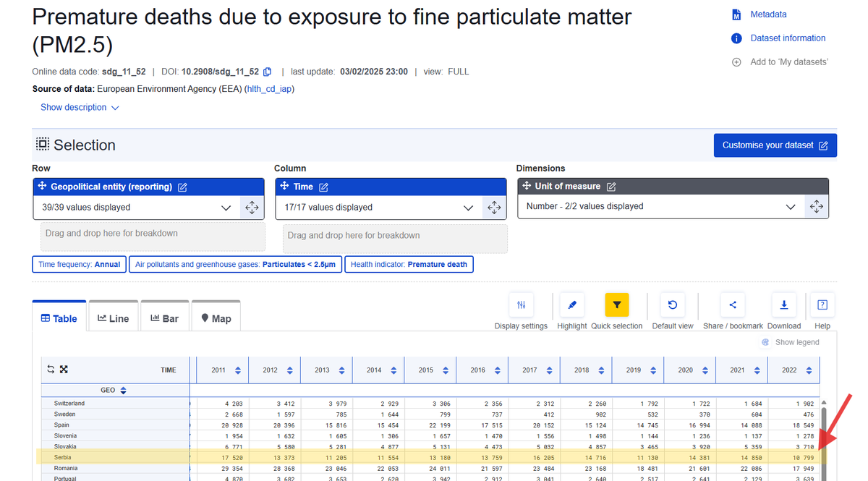Switch to the Map view tab
This screenshot has width=868, height=481.
tap(216, 318)
